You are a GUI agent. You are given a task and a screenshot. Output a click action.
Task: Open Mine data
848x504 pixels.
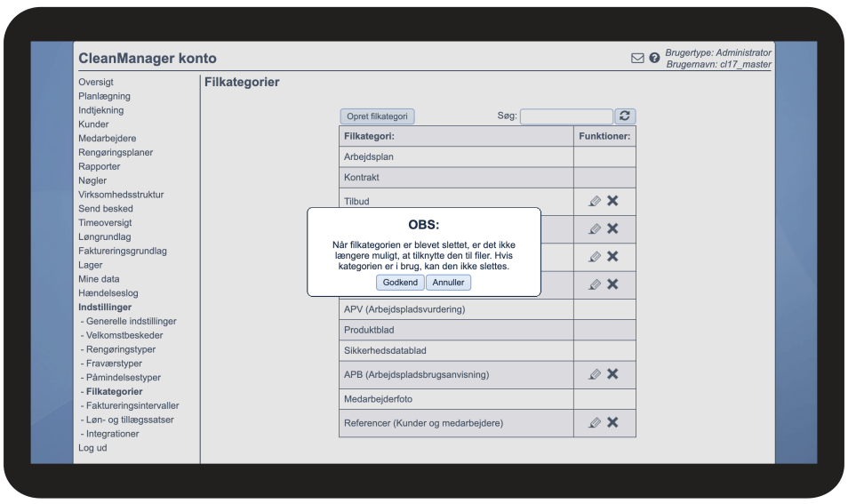pyautogui.click(x=99, y=279)
